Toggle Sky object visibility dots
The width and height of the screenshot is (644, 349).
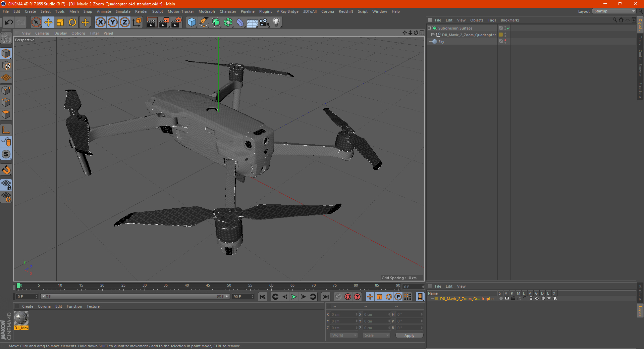click(505, 42)
